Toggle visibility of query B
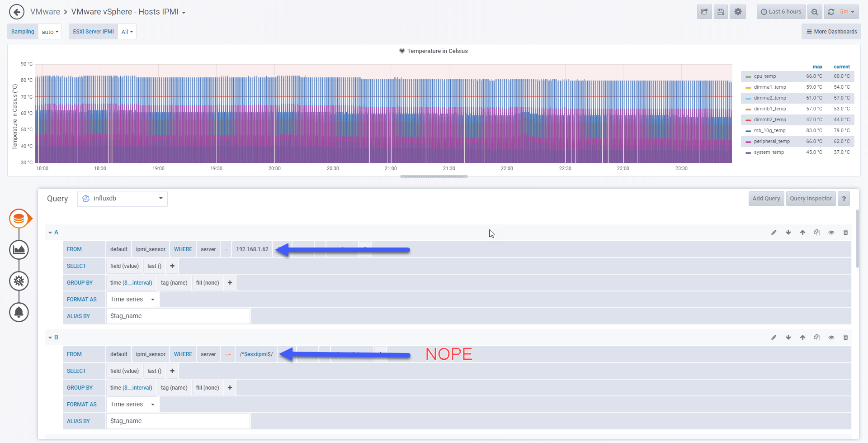 (831, 338)
